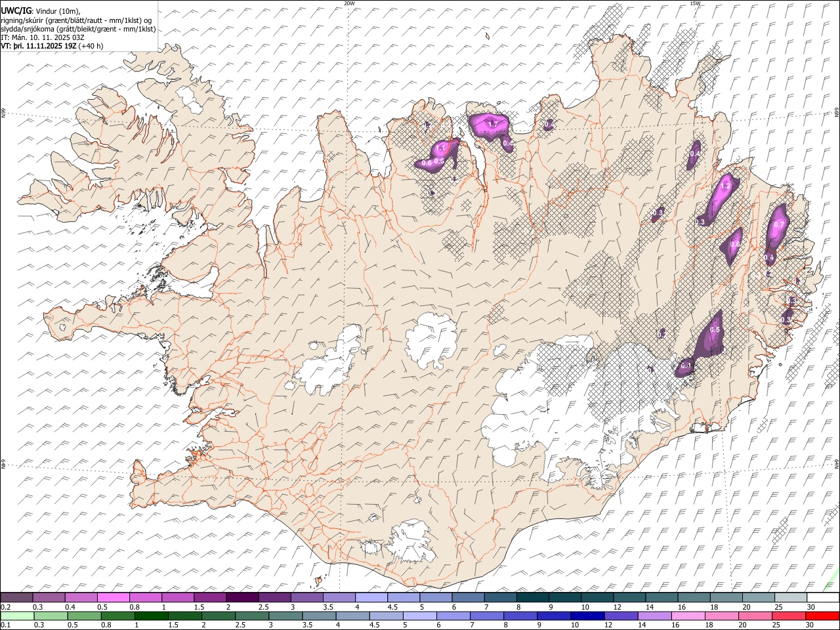Click the '0.7' snowfall value on map

pos(779,224)
